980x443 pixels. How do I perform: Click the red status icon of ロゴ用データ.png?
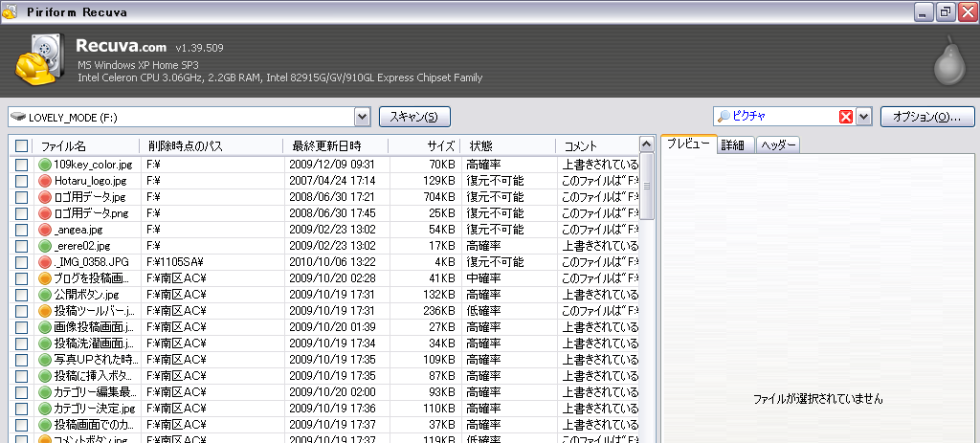click(x=44, y=213)
